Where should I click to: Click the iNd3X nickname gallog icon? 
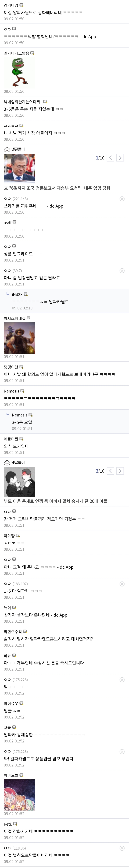(x=26, y=294)
